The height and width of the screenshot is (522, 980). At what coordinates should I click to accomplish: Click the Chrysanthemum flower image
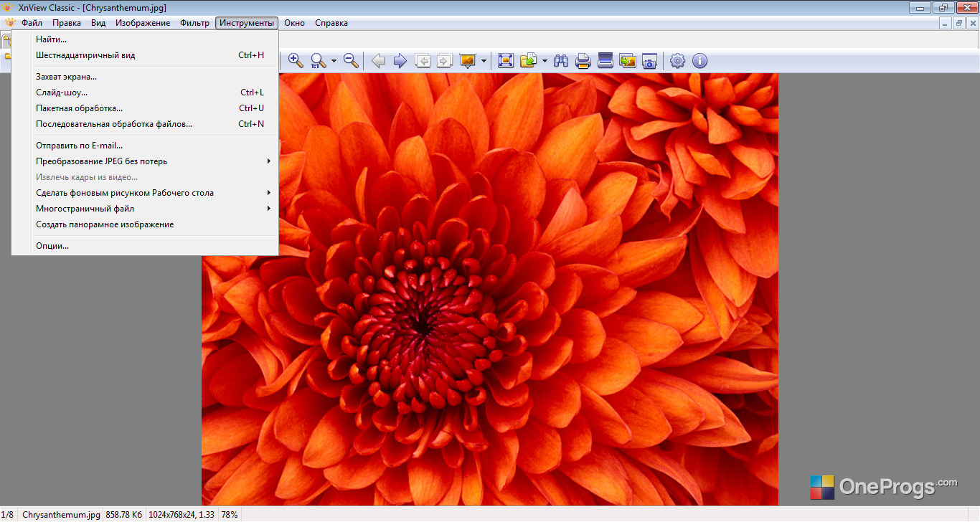coord(490,289)
